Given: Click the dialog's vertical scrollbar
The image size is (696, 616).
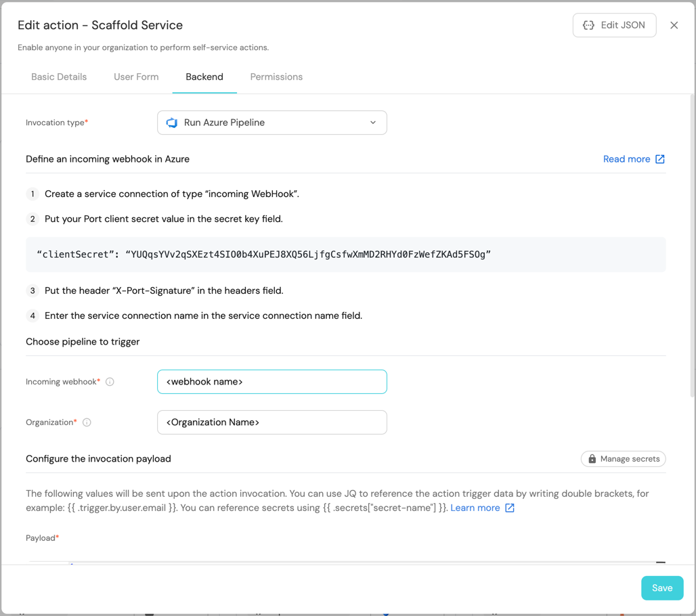Looking at the screenshot, I should point(691,244).
